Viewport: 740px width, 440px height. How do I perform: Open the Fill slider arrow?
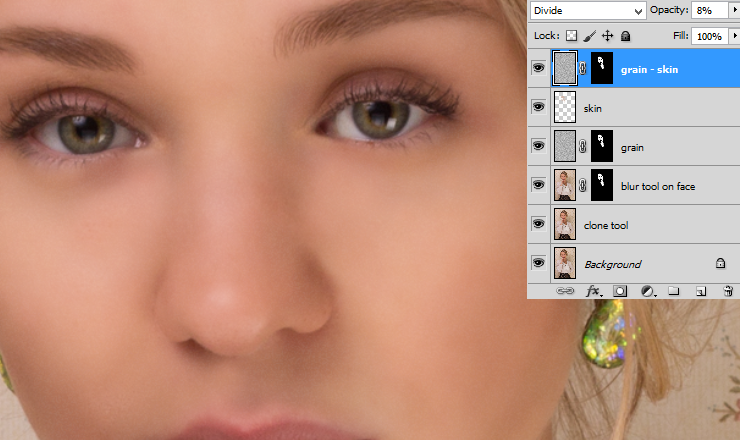click(x=734, y=36)
